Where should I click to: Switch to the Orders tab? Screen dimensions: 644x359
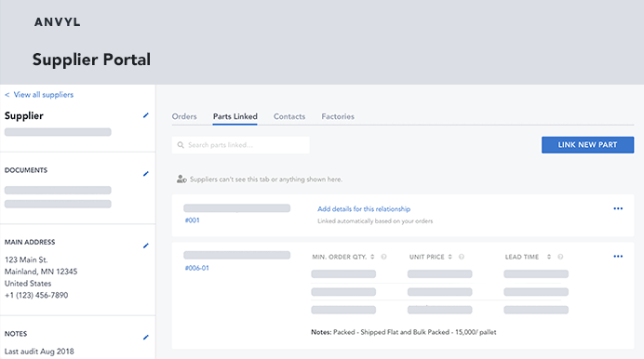[184, 116]
